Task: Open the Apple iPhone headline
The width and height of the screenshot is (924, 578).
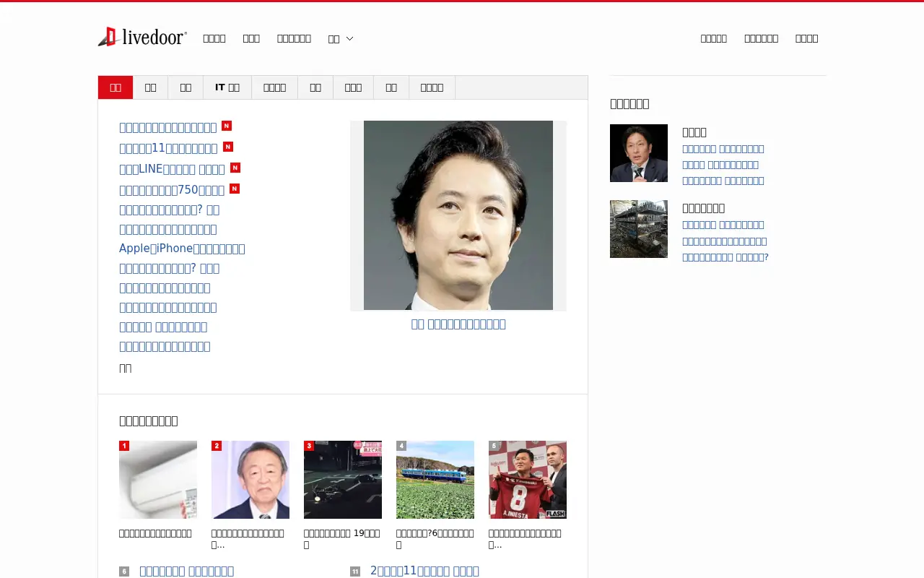Action: [182, 249]
